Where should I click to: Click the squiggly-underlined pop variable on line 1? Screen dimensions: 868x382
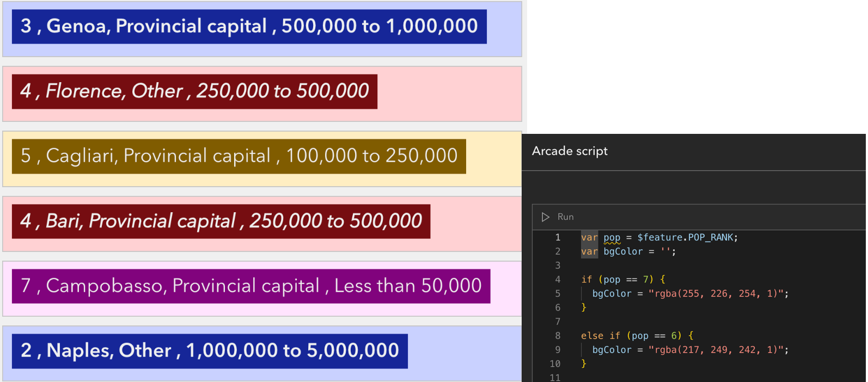(612, 237)
